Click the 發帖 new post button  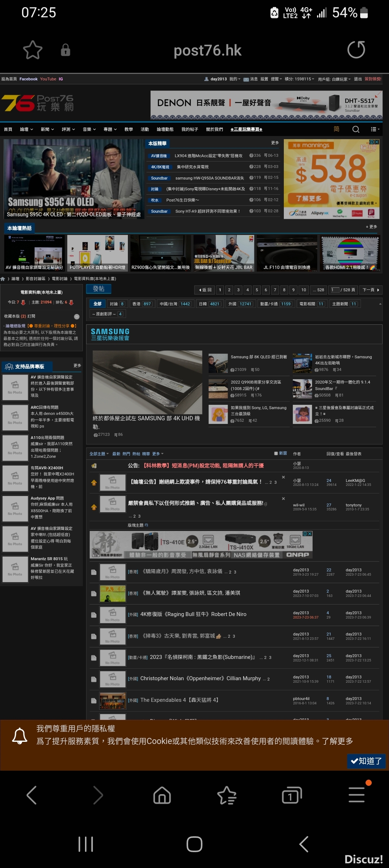99,289
